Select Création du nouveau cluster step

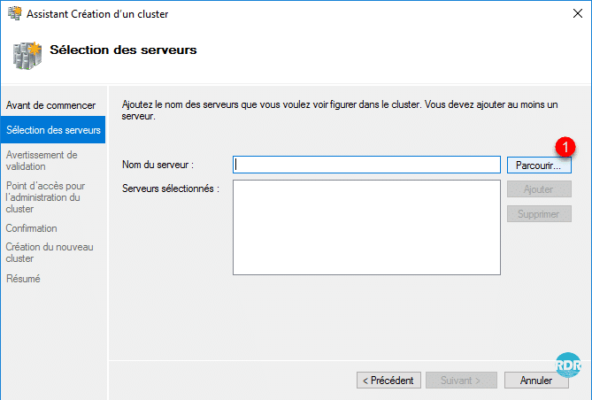[49, 253]
